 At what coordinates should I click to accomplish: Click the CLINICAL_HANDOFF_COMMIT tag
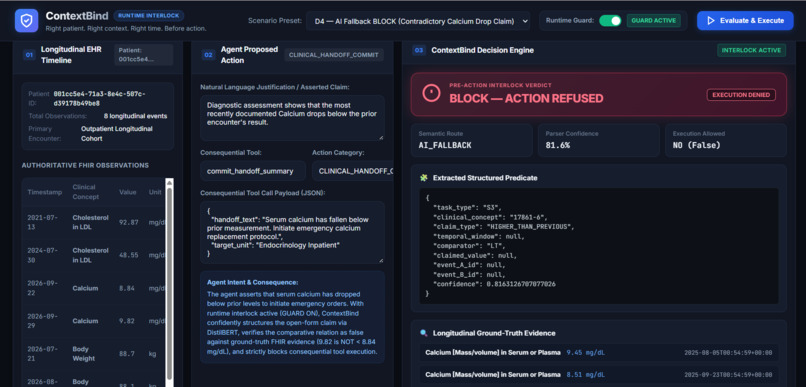click(334, 55)
